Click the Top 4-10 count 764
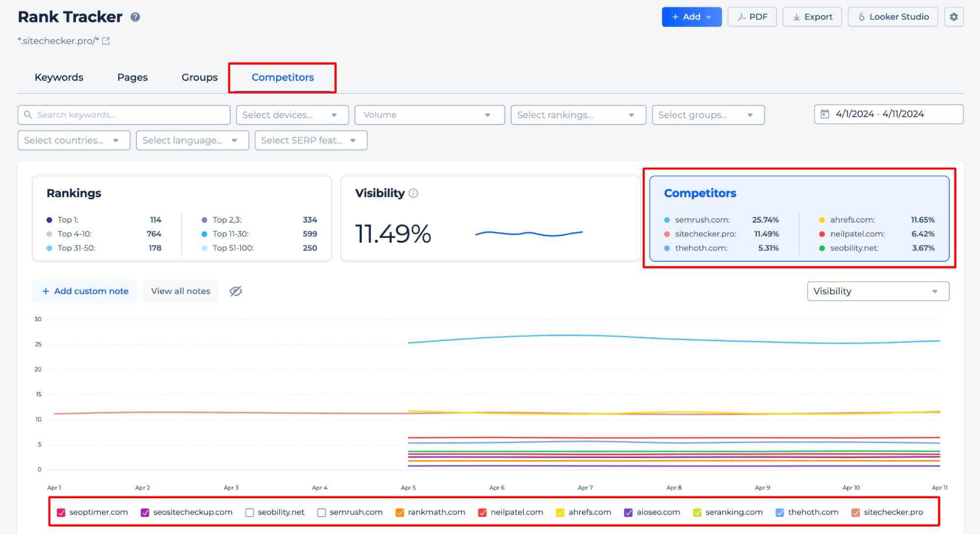The width and height of the screenshot is (980, 535). click(x=154, y=234)
